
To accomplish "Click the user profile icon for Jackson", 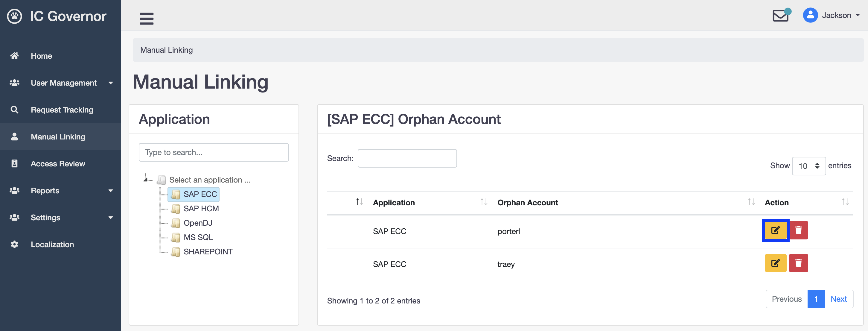I will (x=811, y=15).
